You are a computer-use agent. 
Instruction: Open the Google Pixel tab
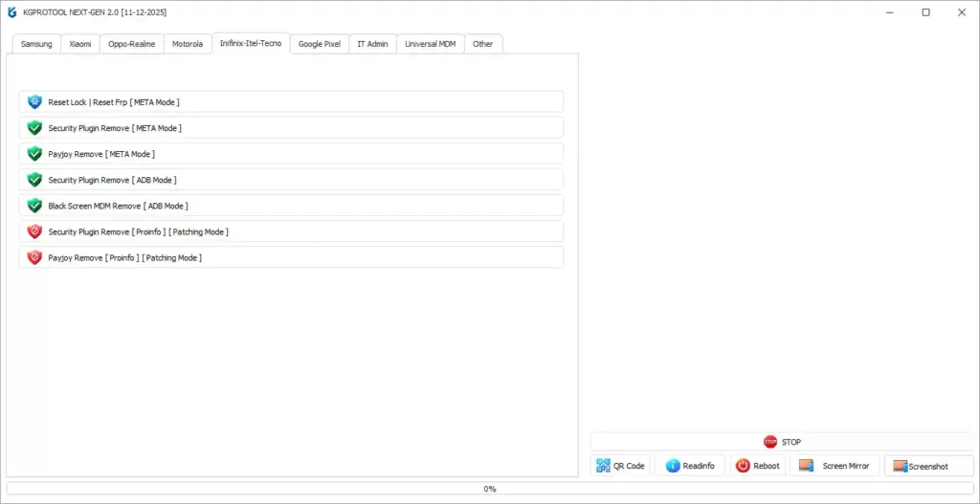point(320,44)
